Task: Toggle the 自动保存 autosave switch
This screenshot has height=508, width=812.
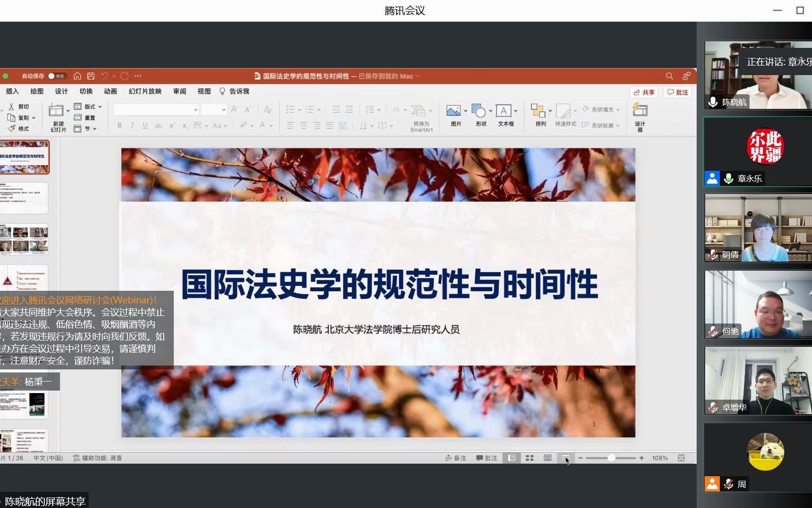Action: (x=56, y=76)
